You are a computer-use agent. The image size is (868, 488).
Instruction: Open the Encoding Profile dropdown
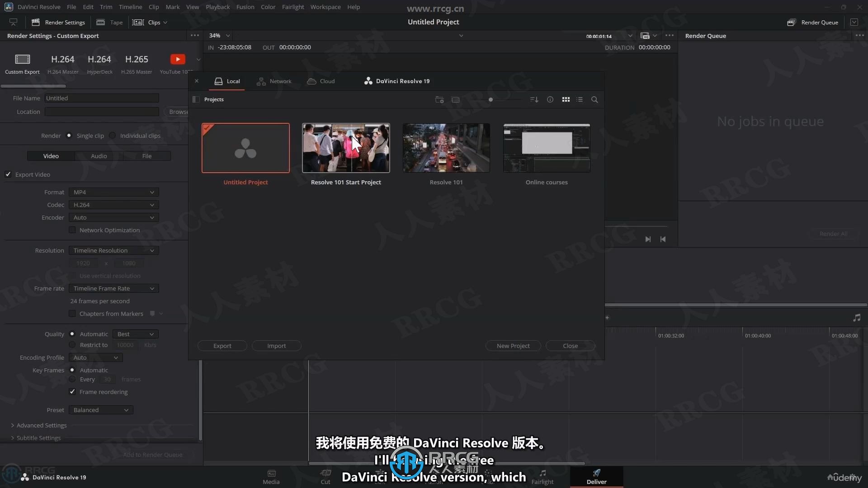click(x=95, y=357)
